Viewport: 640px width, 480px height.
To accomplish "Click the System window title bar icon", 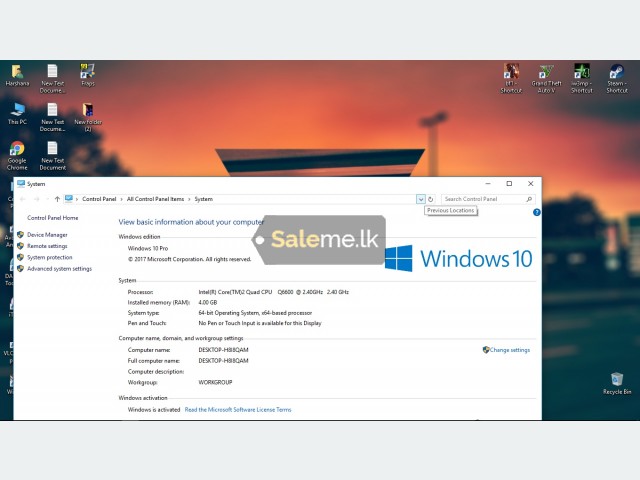I will 21,184.
